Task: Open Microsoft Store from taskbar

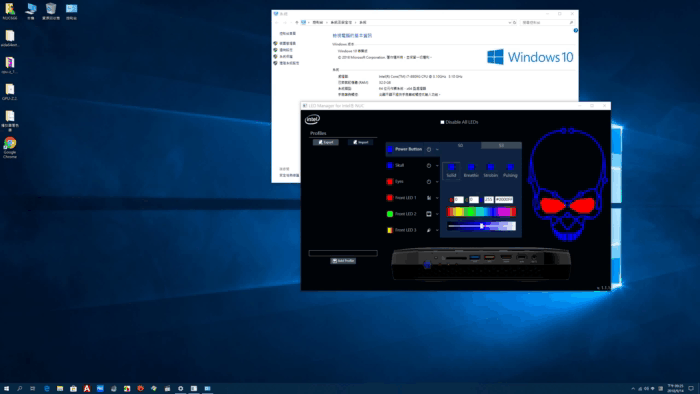Action: (x=73, y=389)
